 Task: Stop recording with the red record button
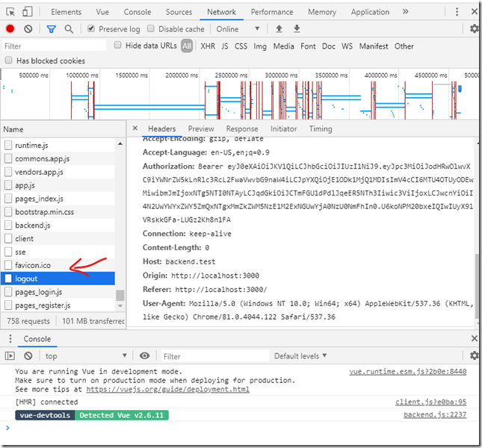pyautogui.click(x=10, y=29)
